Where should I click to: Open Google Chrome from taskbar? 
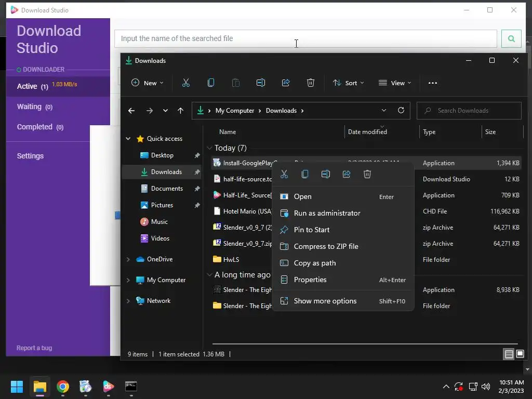point(63,387)
